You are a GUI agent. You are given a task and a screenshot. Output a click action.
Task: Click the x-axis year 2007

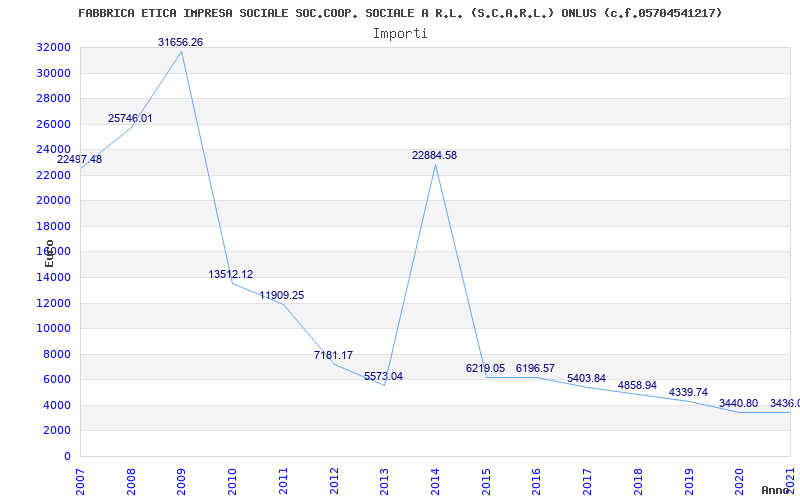pos(81,482)
